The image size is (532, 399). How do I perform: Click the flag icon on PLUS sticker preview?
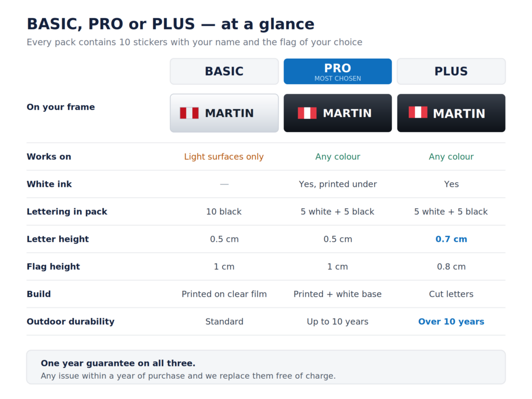[418, 112]
